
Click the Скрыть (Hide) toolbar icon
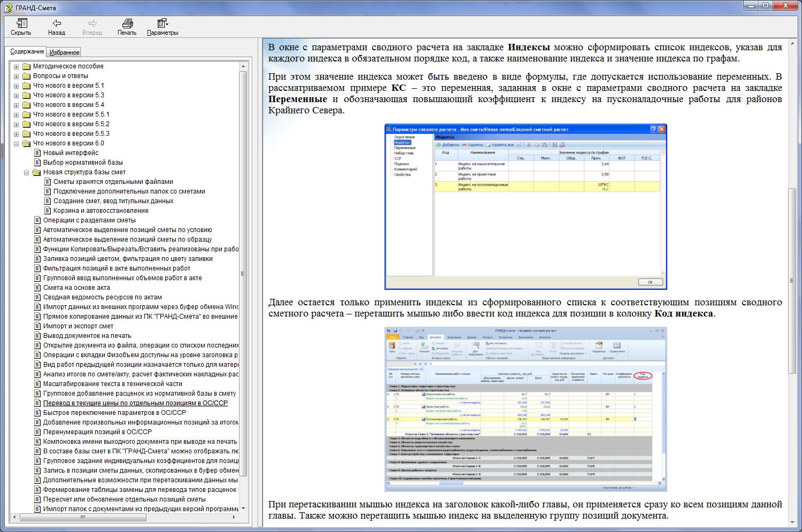coord(21,24)
